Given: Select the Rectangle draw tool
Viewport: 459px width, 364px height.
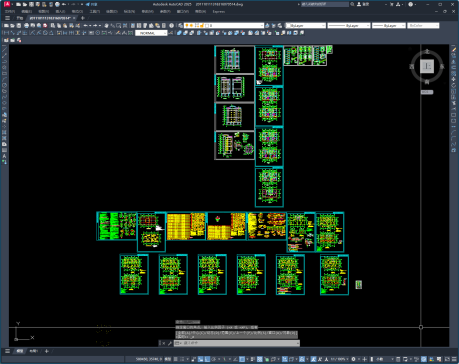Looking at the screenshot, I should (4, 74).
